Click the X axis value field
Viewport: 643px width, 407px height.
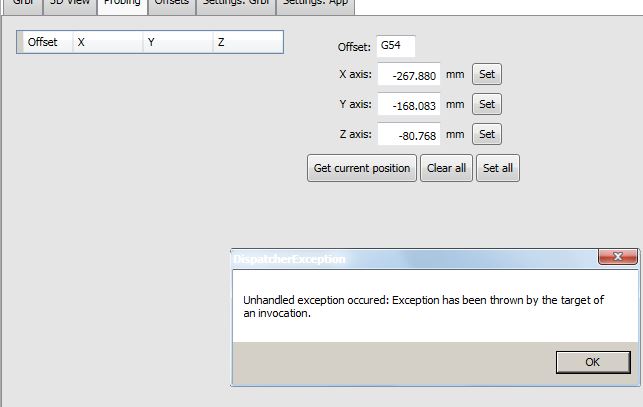[409, 75]
